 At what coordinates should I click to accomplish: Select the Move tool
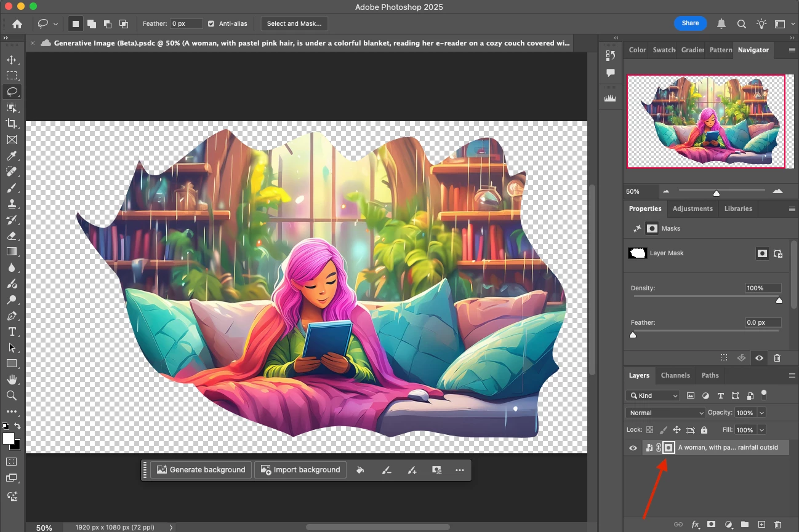[x=11, y=60]
